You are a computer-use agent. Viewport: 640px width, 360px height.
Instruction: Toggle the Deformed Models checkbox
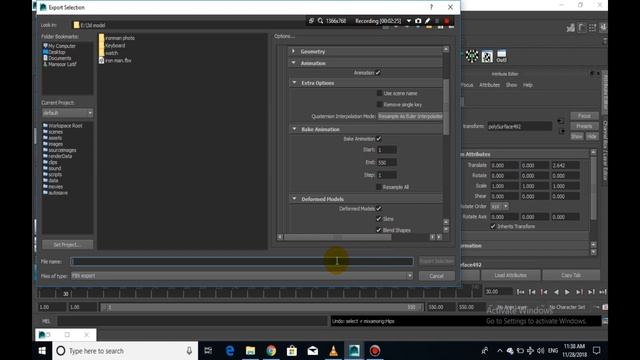pyautogui.click(x=379, y=209)
